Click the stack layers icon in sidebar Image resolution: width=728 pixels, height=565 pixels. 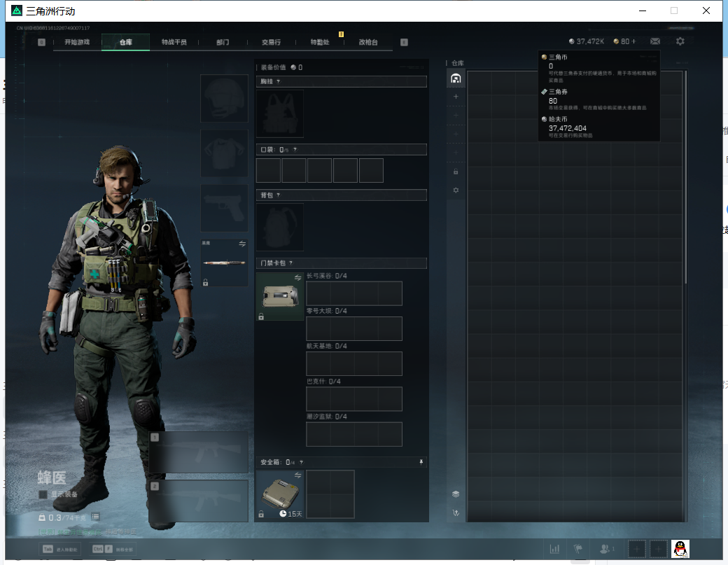pyautogui.click(x=456, y=494)
